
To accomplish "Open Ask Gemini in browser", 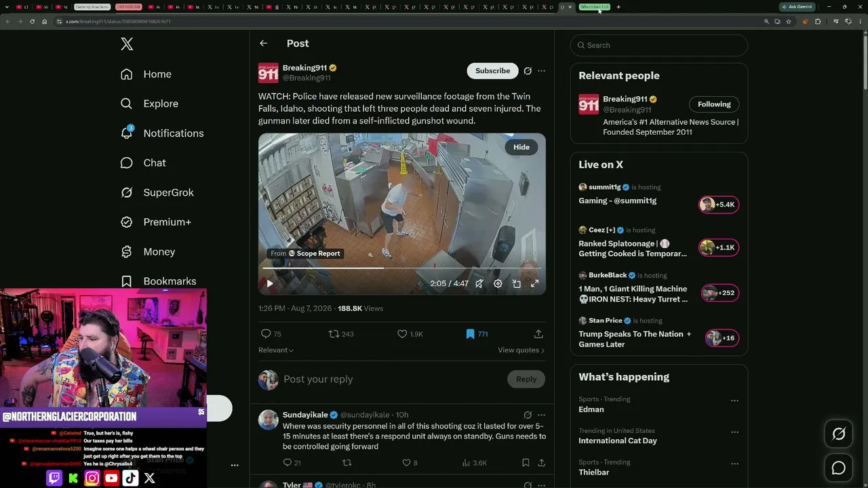I will pos(797,7).
